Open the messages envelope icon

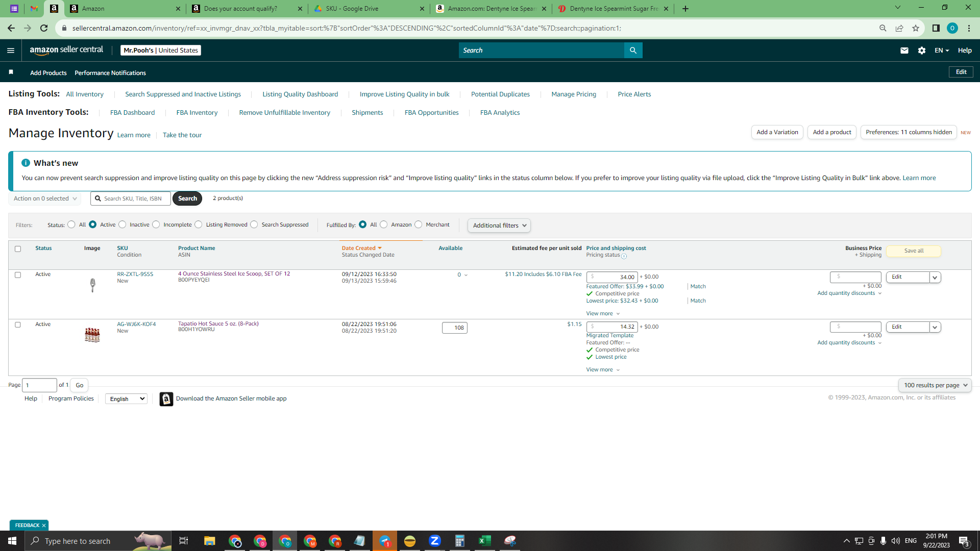point(904,50)
